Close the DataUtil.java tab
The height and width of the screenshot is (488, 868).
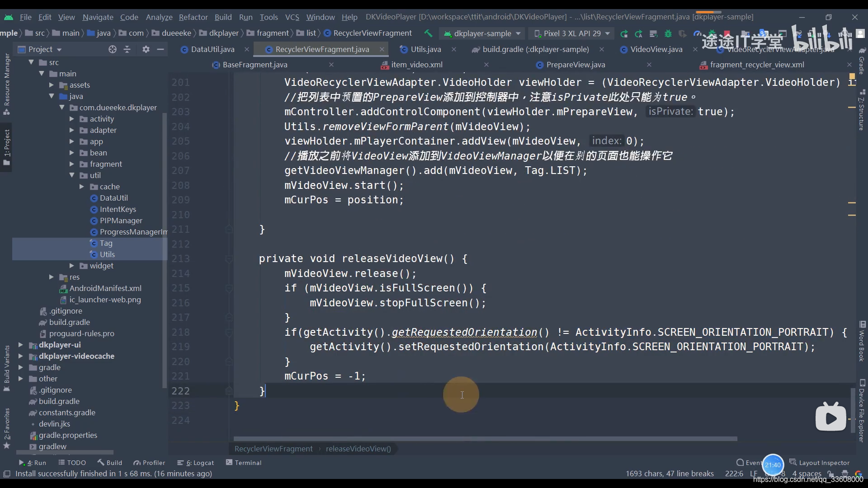click(246, 49)
